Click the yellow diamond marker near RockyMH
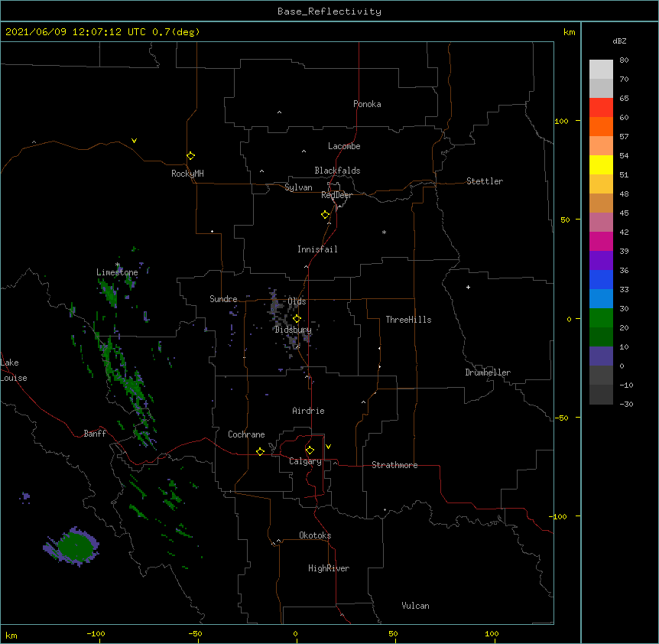 click(191, 156)
